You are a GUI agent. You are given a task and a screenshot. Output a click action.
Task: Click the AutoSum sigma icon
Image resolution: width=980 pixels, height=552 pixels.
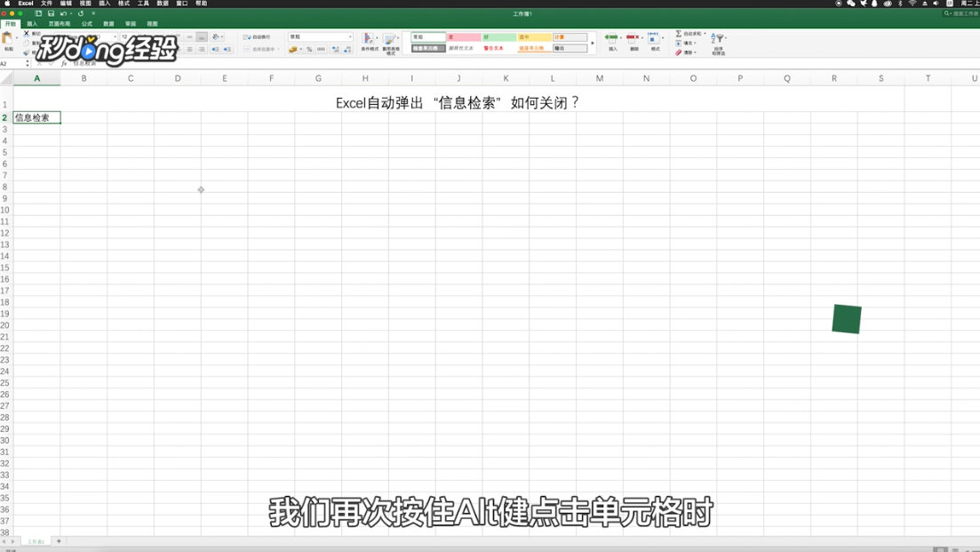point(678,33)
